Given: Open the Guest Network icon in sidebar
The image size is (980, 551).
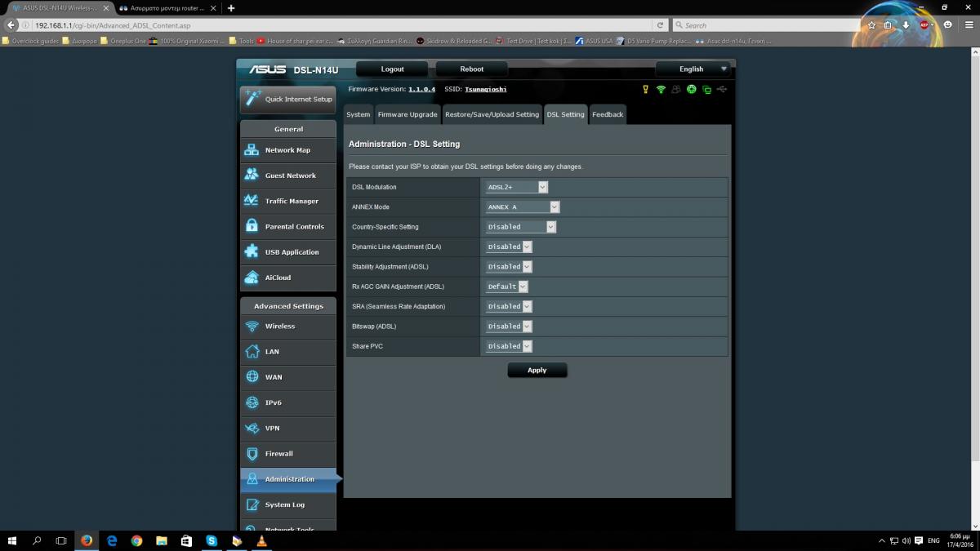Looking at the screenshot, I should click(252, 176).
